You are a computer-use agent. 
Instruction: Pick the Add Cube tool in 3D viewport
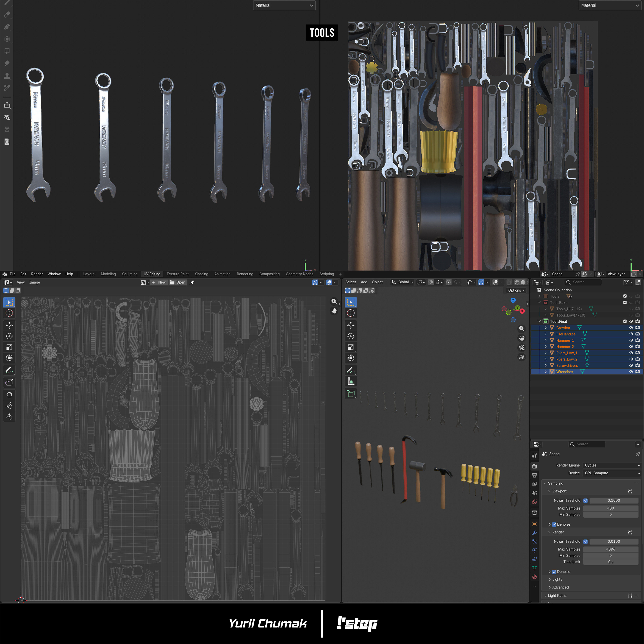point(351,393)
